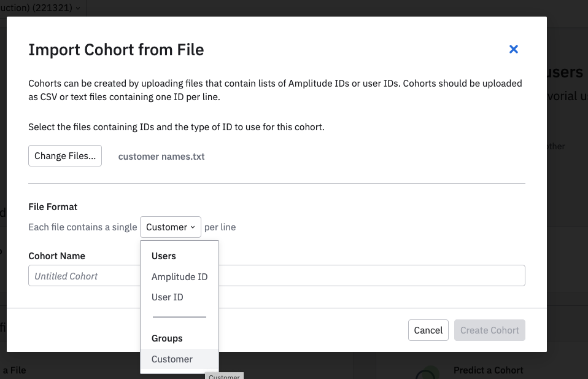Click the File Format label

click(53, 207)
